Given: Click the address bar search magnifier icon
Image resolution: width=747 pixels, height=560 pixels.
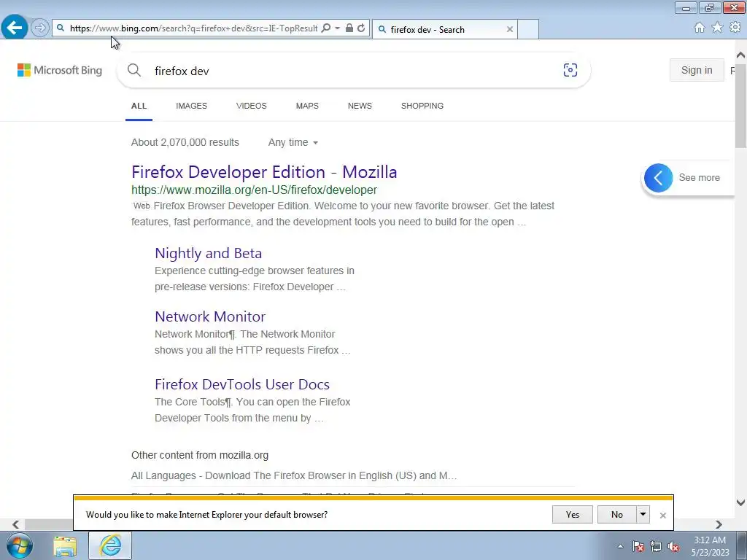Looking at the screenshot, I should (x=326, y=28).
